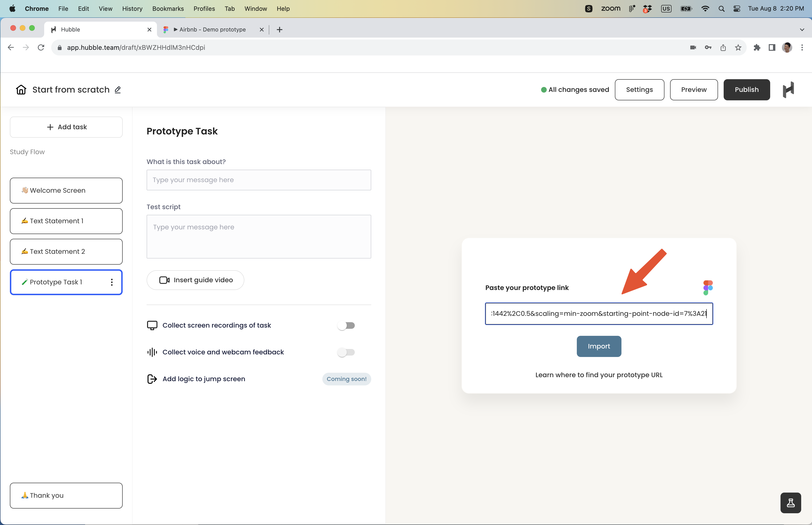Toggle collect voice and webcam feedback
This screenshot has width=812, height=525.
(x=346, y=352)
